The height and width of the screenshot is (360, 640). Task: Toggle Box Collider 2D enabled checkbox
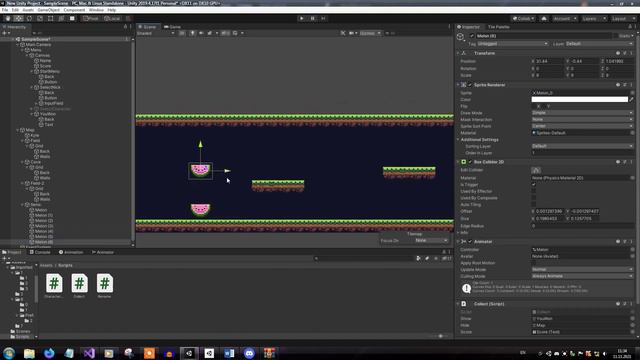pos(470,162)
